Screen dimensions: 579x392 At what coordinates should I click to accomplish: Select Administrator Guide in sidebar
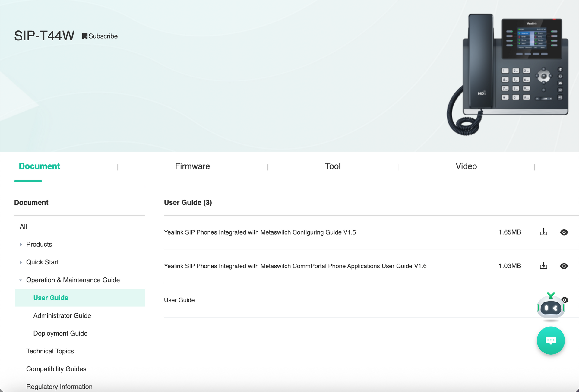[62, 315]
